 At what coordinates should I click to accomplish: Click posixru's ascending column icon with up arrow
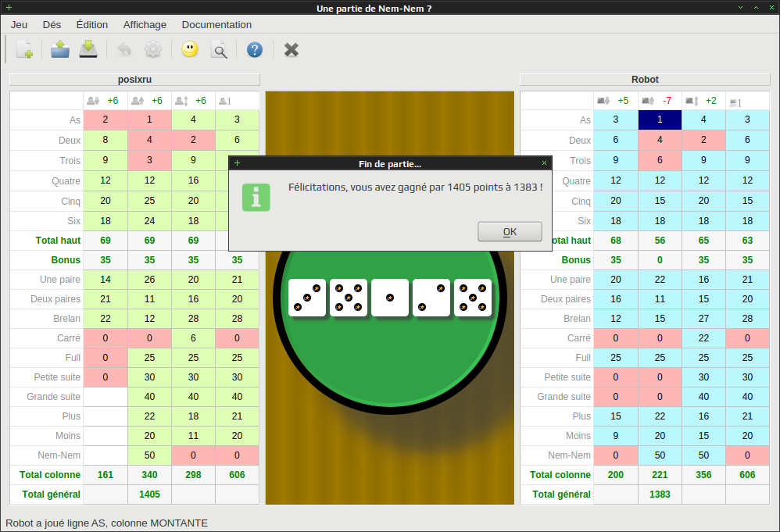[138, 101]
